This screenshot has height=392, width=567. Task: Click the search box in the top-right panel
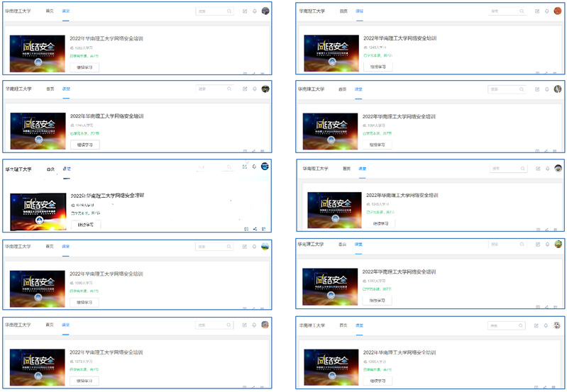507,11
